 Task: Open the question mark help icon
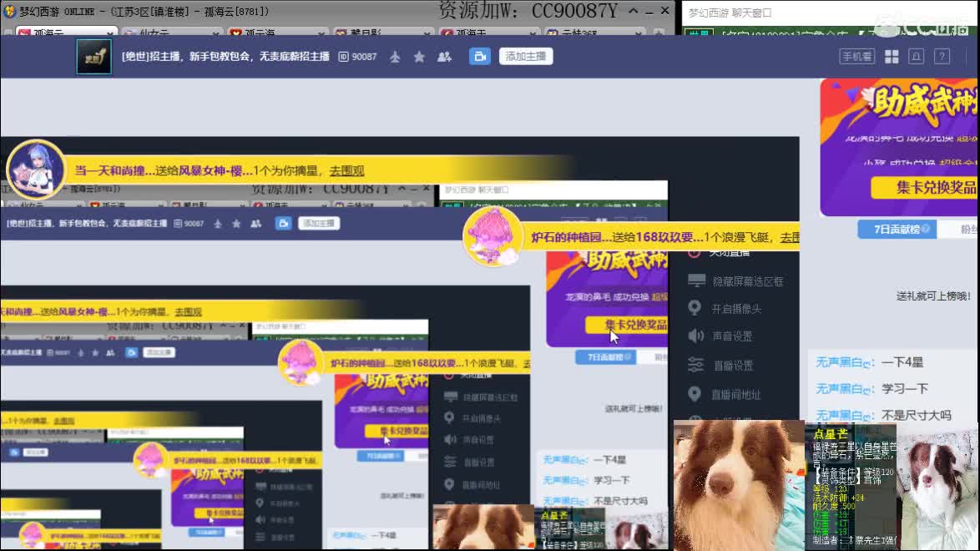click(942, 56)
